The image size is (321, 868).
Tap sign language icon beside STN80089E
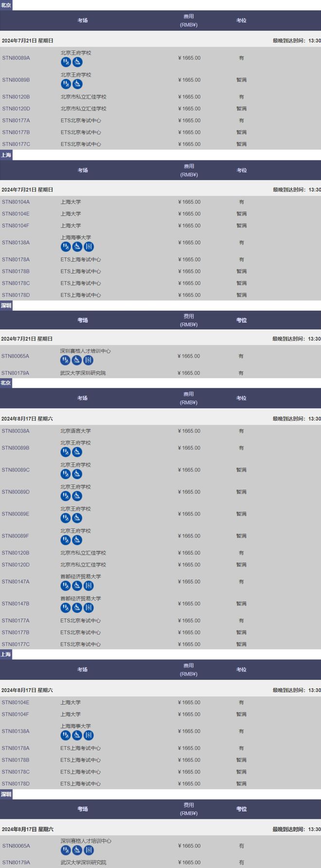66,517
